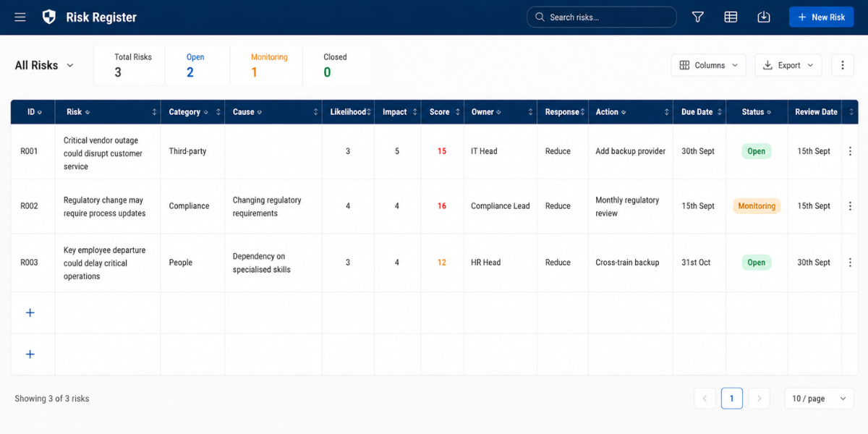868x434 pixels.
Task: Go to previous page arrow
Action: pyautogui.click(x=705, y=399)
